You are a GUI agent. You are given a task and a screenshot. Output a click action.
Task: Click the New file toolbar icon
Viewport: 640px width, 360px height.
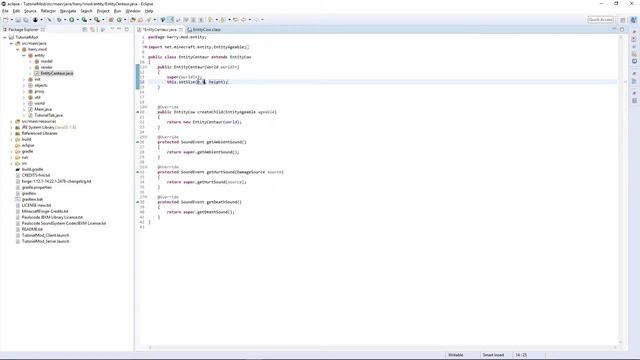(x=6, y=20)
